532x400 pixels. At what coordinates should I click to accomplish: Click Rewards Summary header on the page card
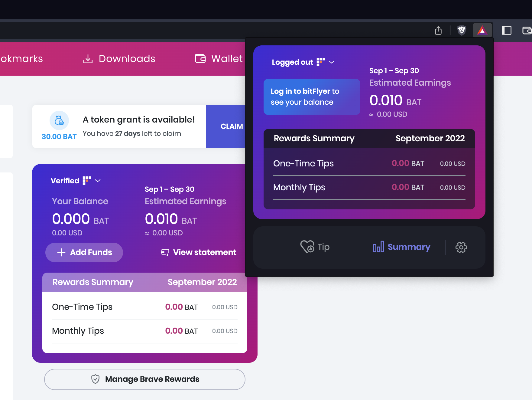(x=145, y=282)
